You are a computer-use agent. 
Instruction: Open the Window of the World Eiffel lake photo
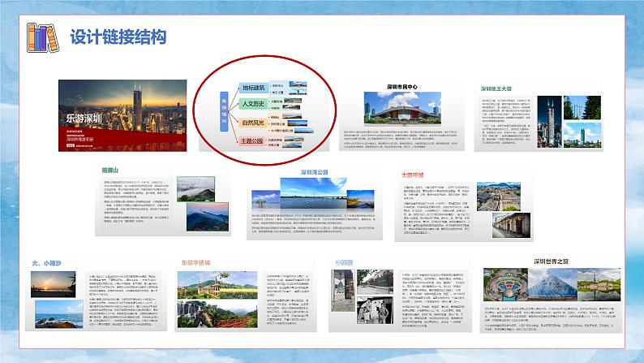599,284
